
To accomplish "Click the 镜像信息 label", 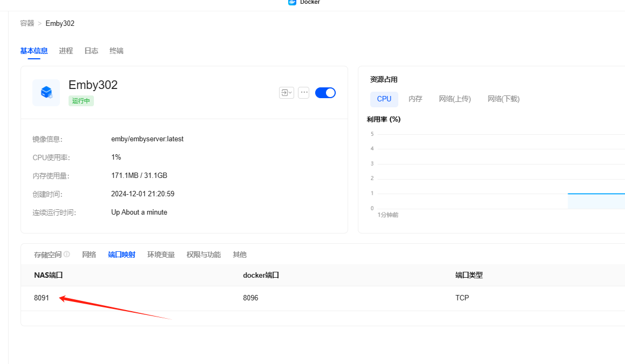I will [47, 139].
